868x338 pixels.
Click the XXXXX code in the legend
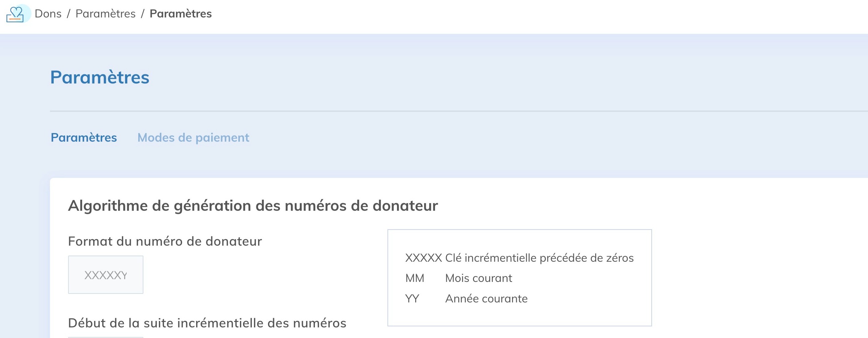[423, 258]
